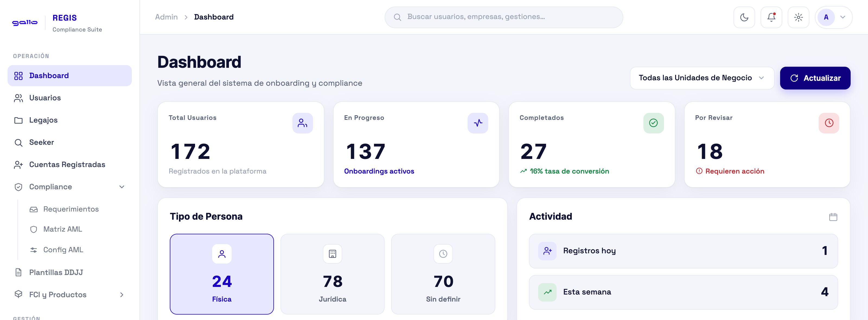The height and width of the screenshot is (320, 868).
Task: Click the Actualizar button
Action: (815, 78)
